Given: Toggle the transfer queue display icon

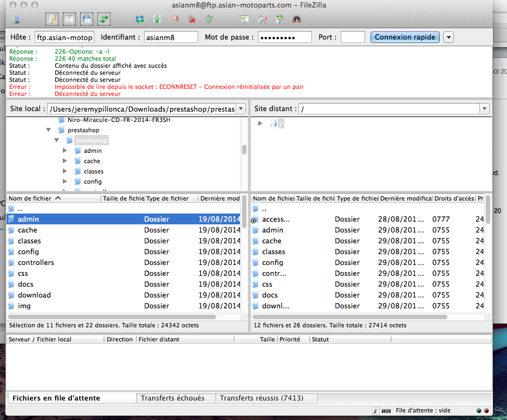Looking at the screenshot, I should click(104, 19).
